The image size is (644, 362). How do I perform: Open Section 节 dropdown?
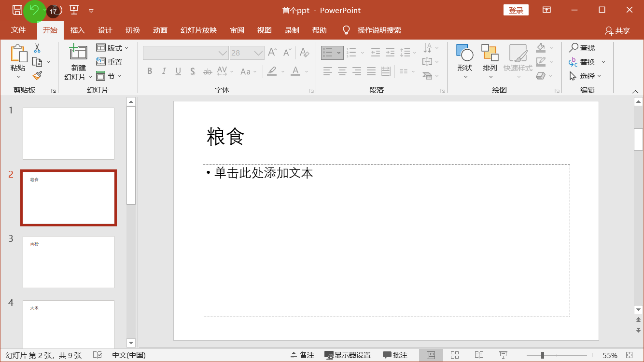click(x=109, y=76)
